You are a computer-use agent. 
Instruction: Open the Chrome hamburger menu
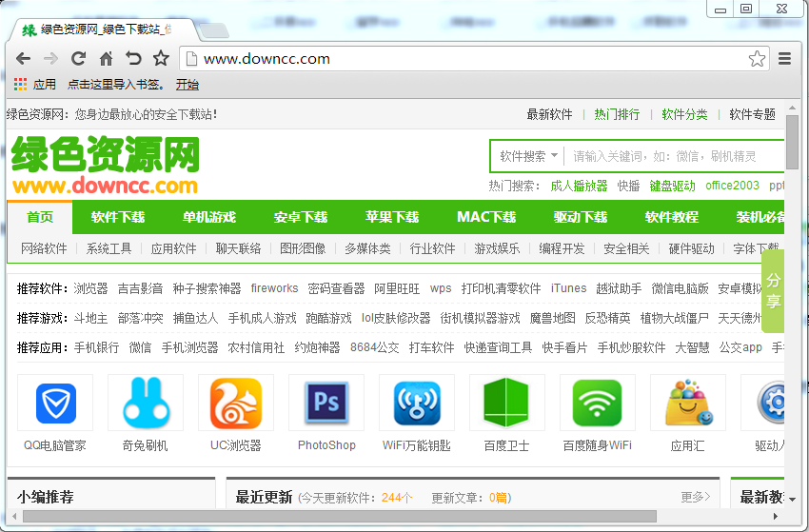click(x=785, y=59)
